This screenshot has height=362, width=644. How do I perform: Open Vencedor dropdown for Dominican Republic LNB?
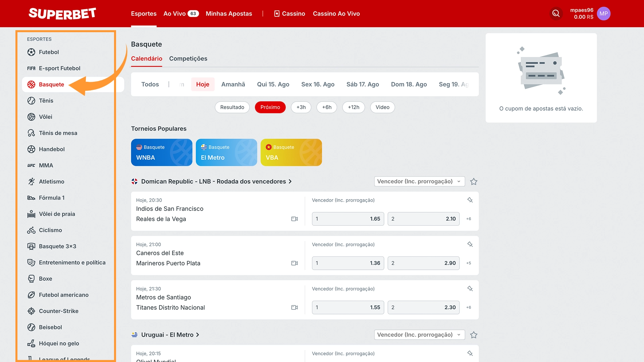(419, 181)
